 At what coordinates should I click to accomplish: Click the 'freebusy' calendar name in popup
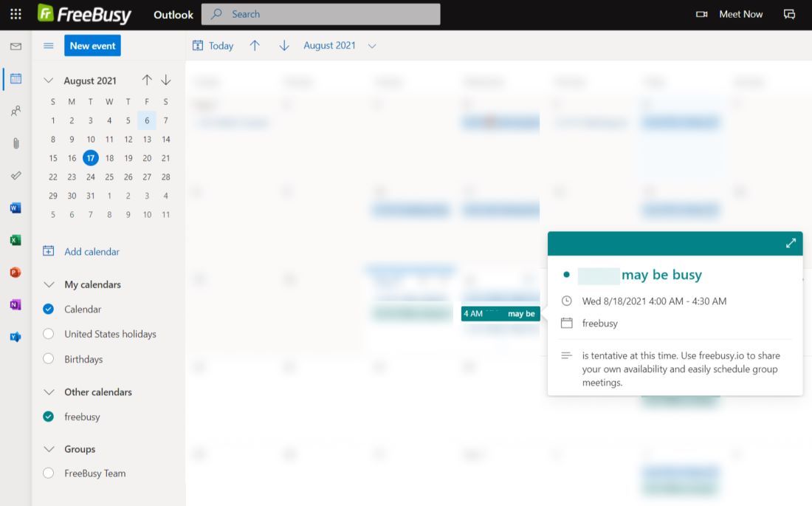[599, 323]
